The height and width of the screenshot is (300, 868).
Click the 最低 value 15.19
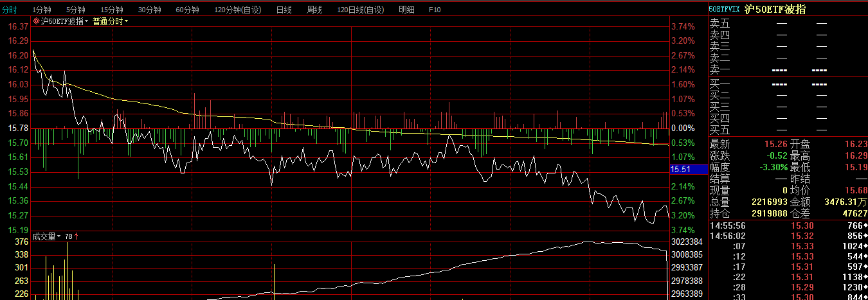pyautogui.click(x=856, y=167)
